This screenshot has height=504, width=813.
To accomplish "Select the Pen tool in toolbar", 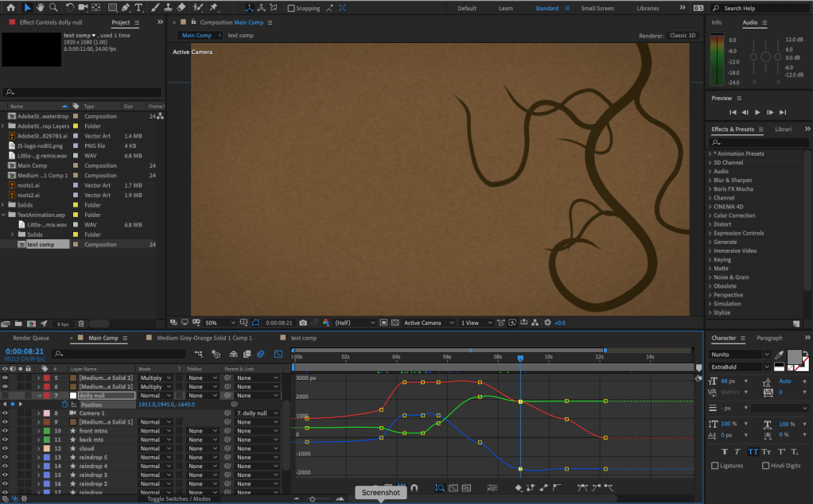I will click(x=126, y=8).
